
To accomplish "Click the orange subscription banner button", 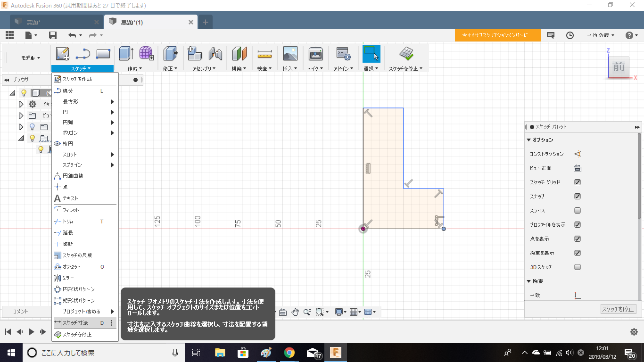I will click(x=497, y=35).
